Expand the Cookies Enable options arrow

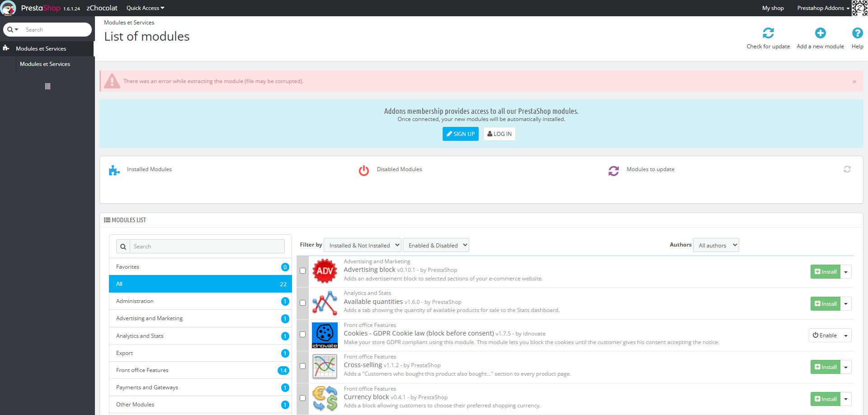(x=846, y=336)
